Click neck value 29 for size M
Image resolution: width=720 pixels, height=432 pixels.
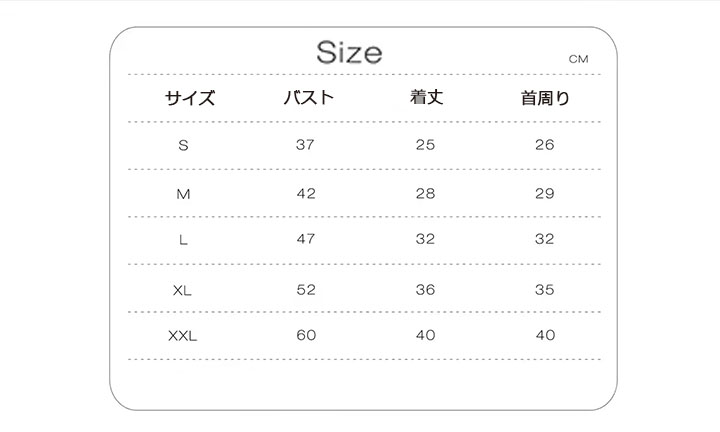[545, 193]
